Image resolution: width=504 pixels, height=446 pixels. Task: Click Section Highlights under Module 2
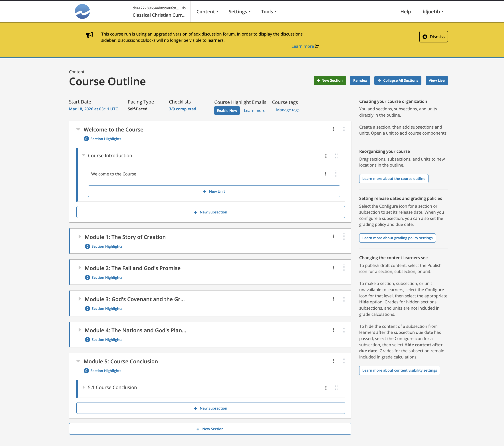pos(107,277)
